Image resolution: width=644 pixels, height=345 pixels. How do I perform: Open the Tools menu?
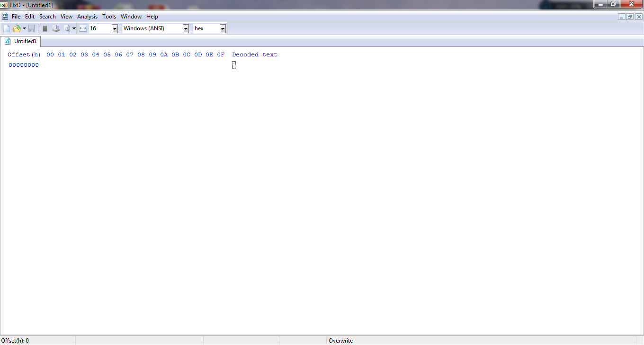point(109,16)
